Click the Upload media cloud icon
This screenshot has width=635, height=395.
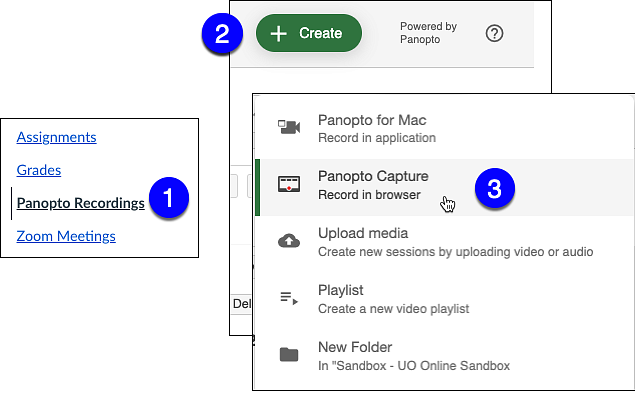pyautogui.click(x=289, y=241)
